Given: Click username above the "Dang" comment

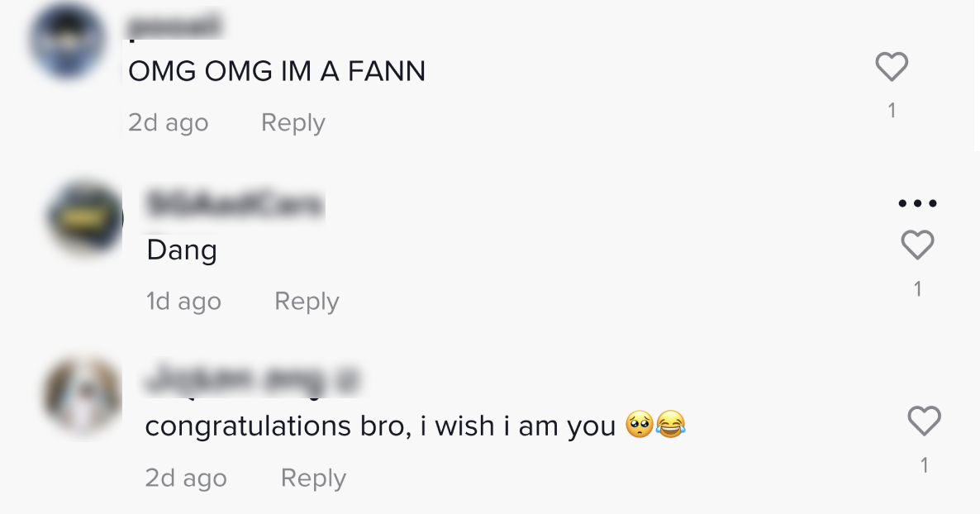Looking at the screenshot, I should point(235,205).
